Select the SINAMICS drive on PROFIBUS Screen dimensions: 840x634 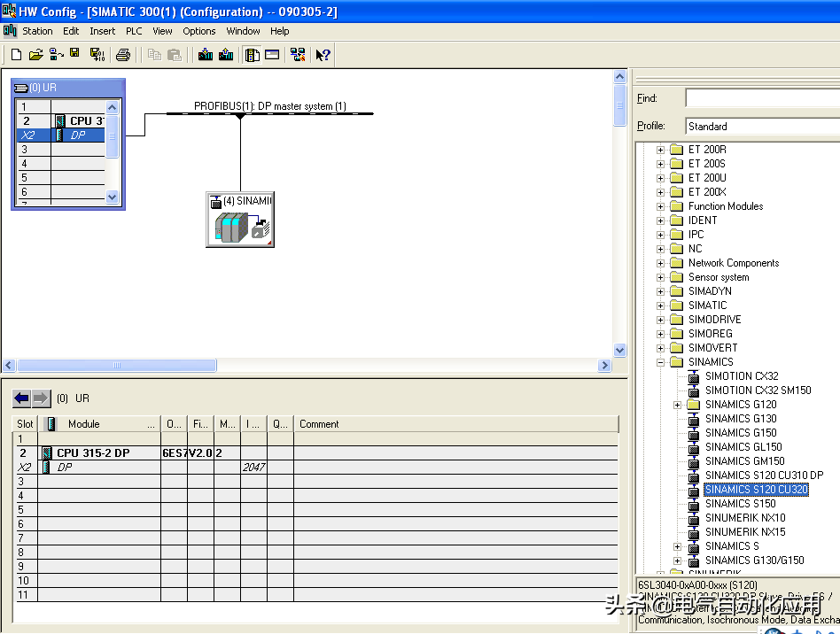(x=240, y=220)
